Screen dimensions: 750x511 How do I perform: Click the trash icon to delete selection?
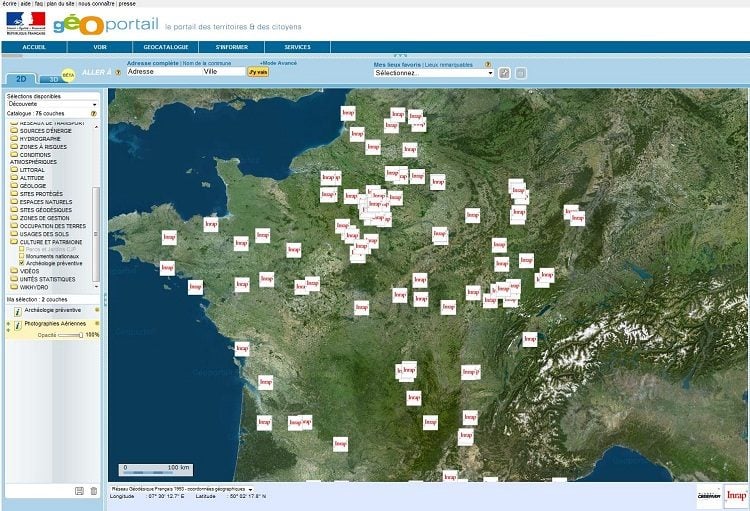pyautogui.click(x=93, y=490)
